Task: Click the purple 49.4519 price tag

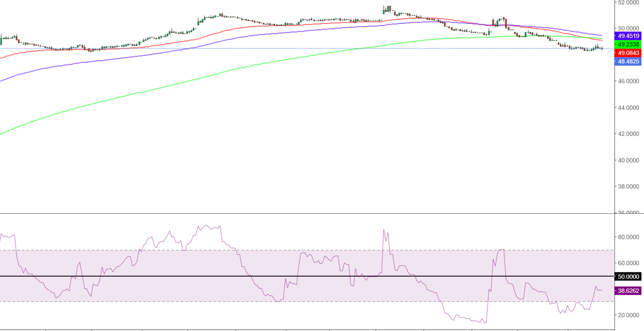Action: 629,36
